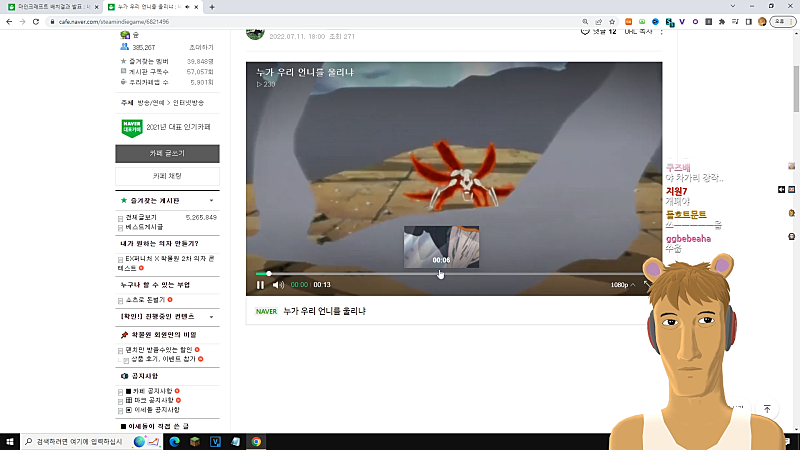Toggle the browser side panel
The image size is (800, 450).
[748, 21]
